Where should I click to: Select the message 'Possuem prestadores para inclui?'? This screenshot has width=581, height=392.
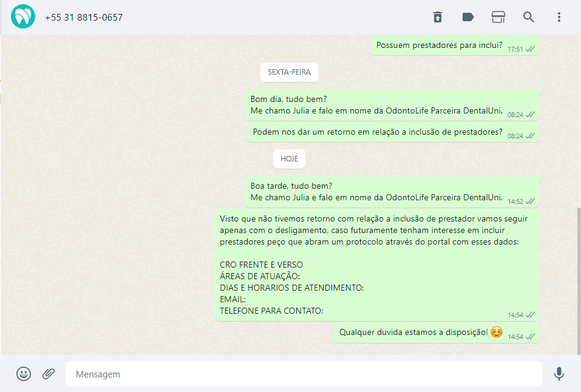(455, 46)
